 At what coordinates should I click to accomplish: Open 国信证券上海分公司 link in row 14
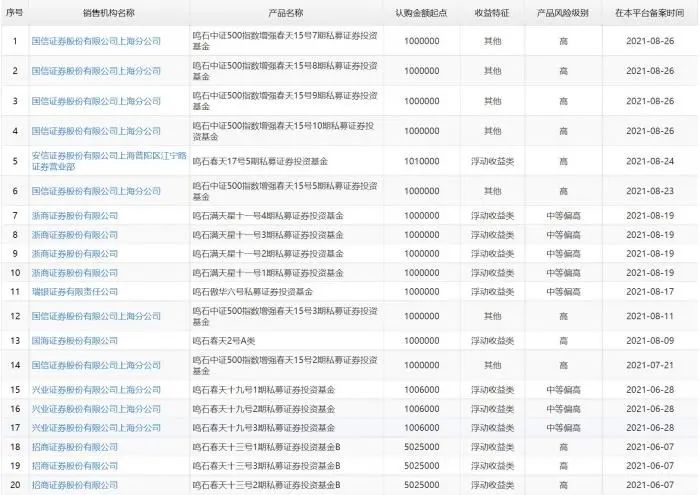(96, 365)
